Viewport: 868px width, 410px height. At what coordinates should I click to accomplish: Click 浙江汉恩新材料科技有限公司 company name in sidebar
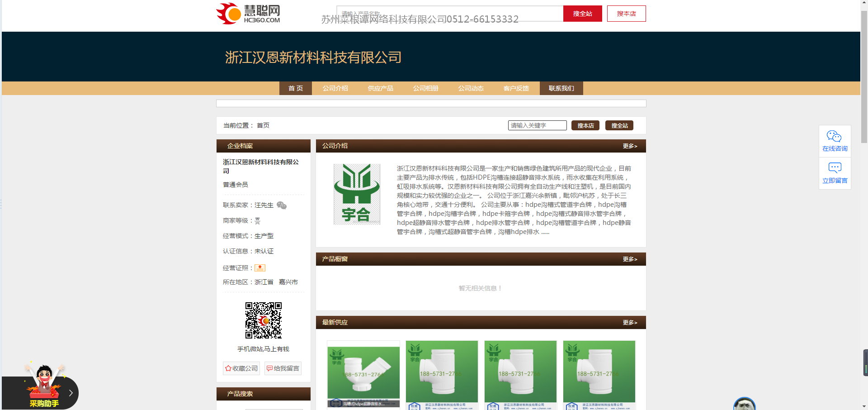click(x=261, y=166)
